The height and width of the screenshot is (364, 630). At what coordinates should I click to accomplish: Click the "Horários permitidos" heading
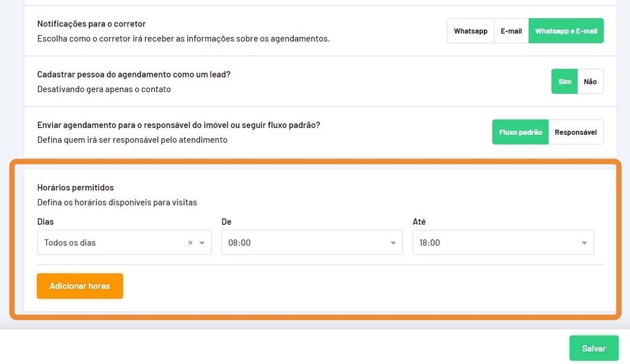(75, 188)
